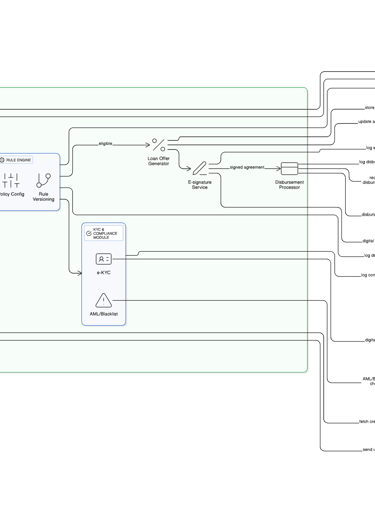Click the 'RULE ENGINE' group title
The width and height of the screenshot is (375, 531).
click(18, 160)
